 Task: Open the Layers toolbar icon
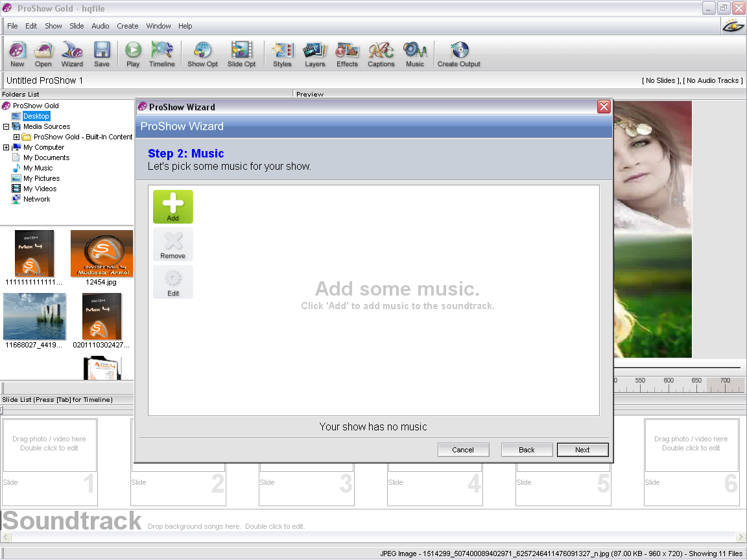pyautogui.click(x=315, y=54)
